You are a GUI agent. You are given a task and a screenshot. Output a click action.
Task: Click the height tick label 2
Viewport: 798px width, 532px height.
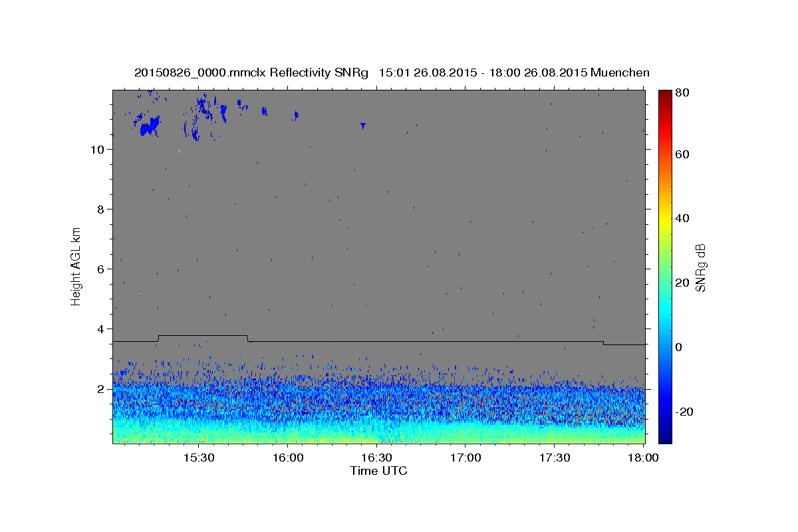click(x=101, y=389)
